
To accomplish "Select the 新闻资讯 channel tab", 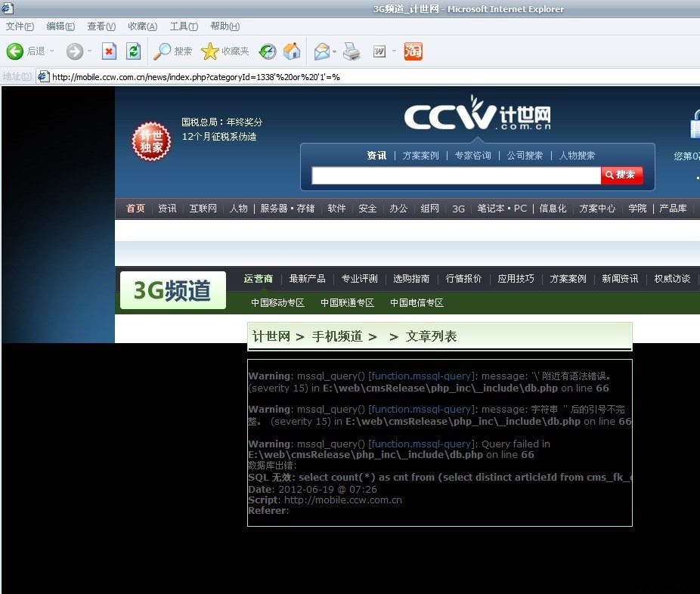I will pyautogui.click(x=620, y=278).
